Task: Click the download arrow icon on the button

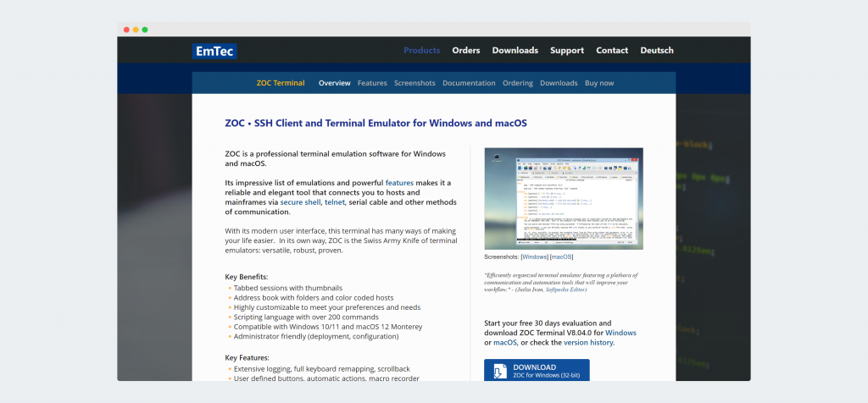Action: click(500, 372)
